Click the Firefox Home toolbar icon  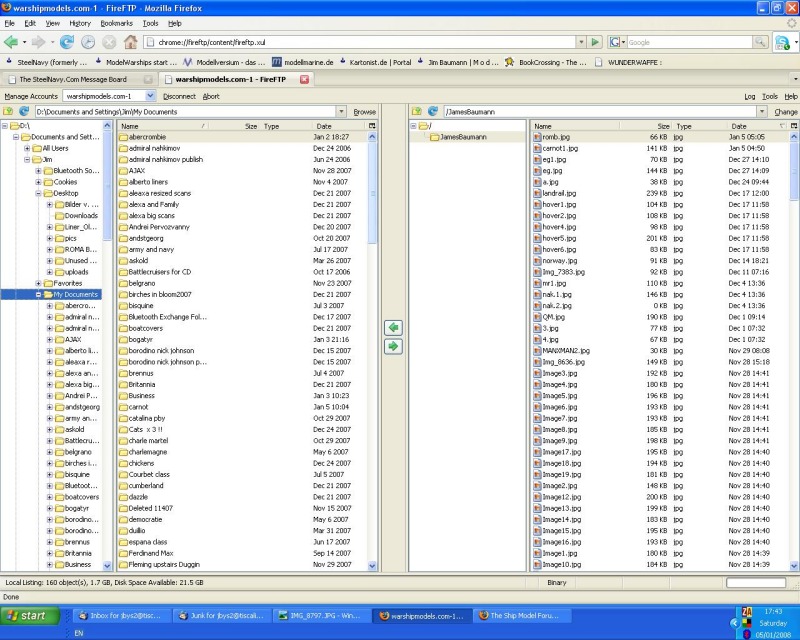(x=130, y=42)
